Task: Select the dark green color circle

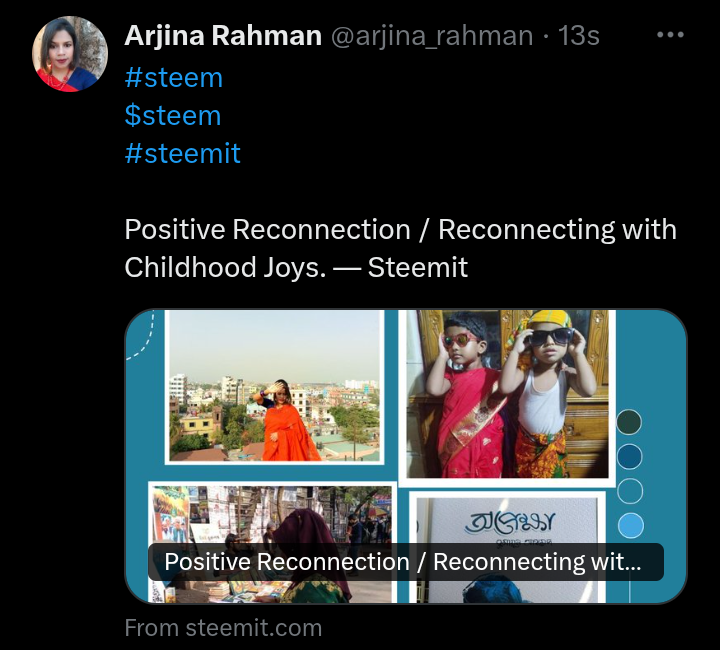Action: click(629, 422)
